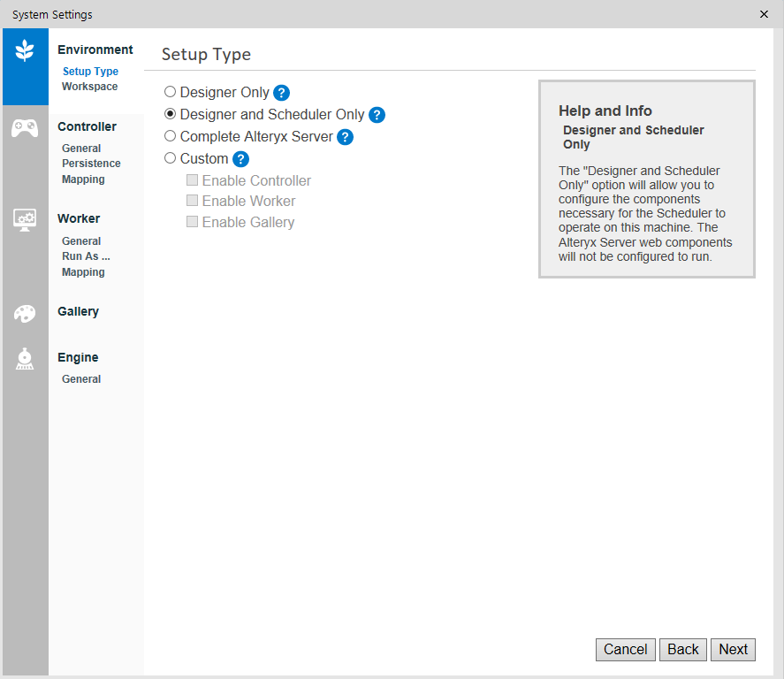Open Persistence under Controller

pyautogui.click(x=92, y=164)
